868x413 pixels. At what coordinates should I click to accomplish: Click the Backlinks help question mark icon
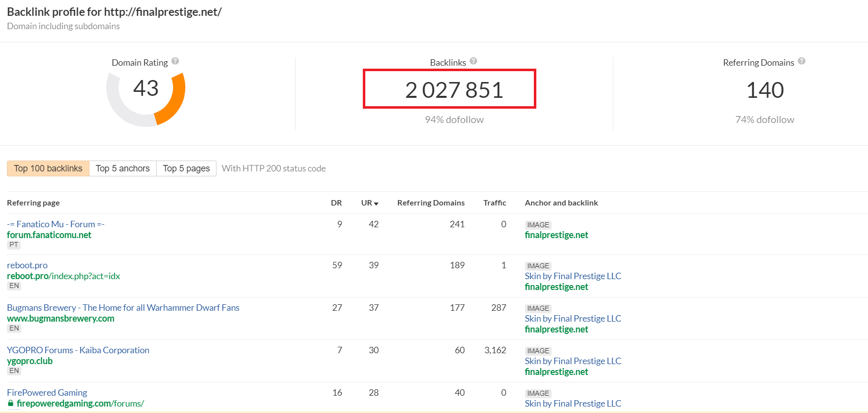[x=473, y=61]
